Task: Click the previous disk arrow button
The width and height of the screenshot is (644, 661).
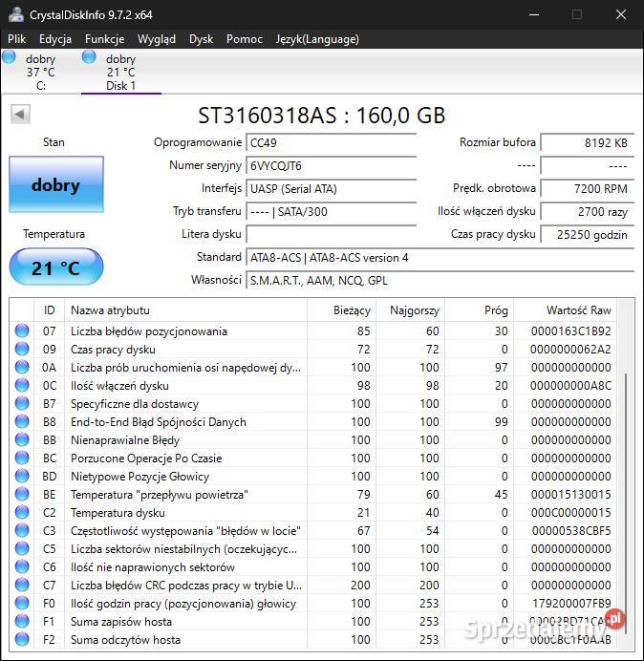Action: click(x=20, y=115)
